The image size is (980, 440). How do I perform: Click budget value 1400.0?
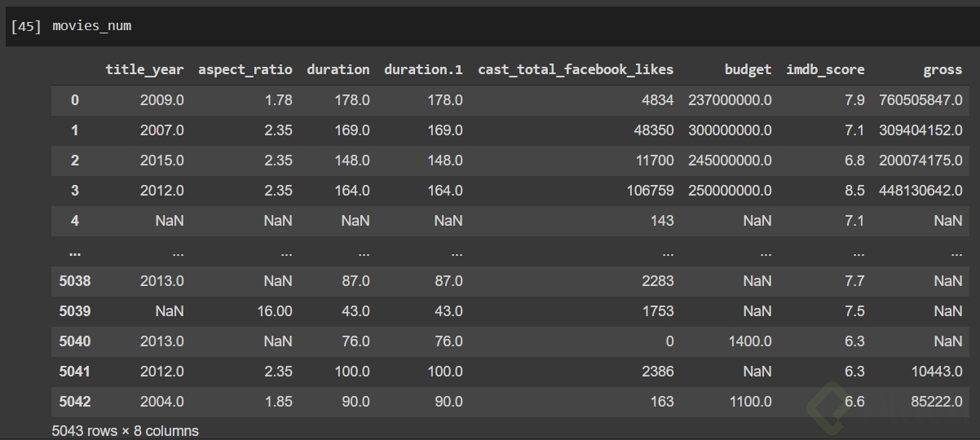(750, 341)
